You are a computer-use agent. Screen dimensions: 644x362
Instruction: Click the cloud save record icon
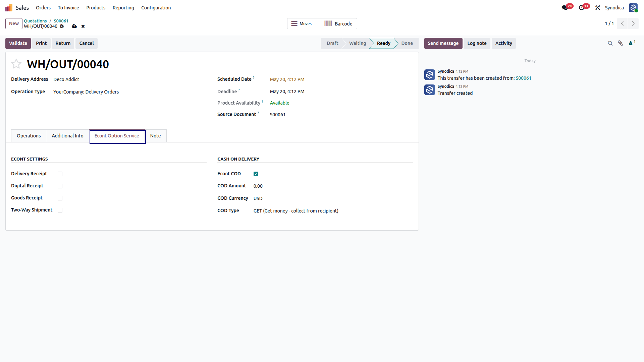(74, 26)
